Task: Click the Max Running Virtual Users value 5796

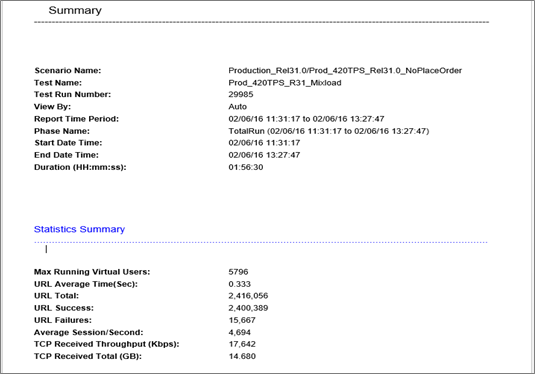Action: (238, 272)
